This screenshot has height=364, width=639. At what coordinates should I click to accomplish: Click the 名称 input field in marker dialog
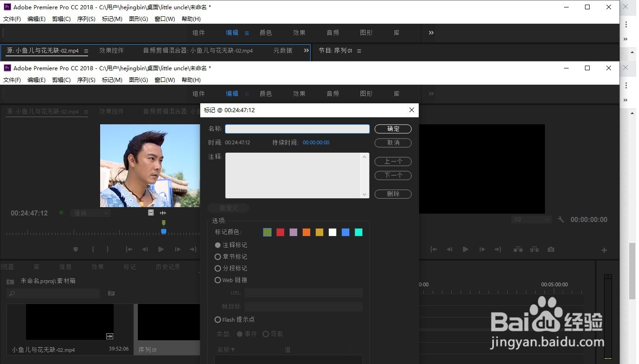297,129
